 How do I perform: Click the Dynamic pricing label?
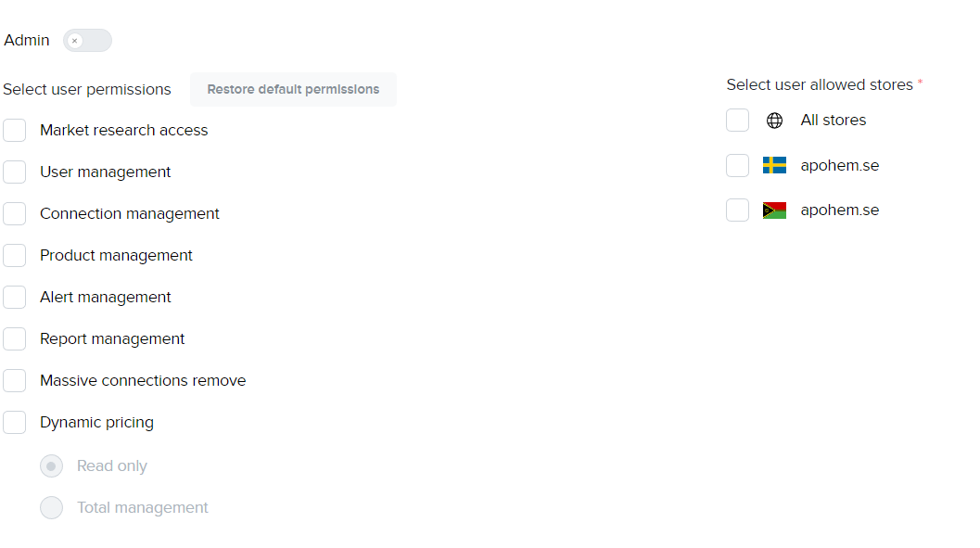(96, 423)
